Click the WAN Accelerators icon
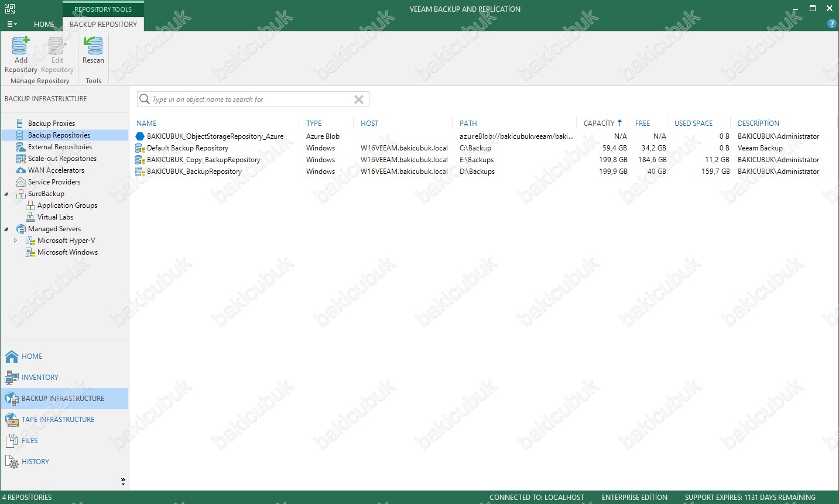Viewport: 839px width, 504px height. pos(21,170)
